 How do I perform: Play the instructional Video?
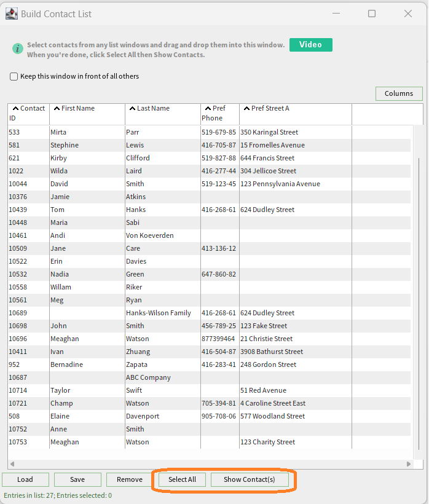point(311,45)
